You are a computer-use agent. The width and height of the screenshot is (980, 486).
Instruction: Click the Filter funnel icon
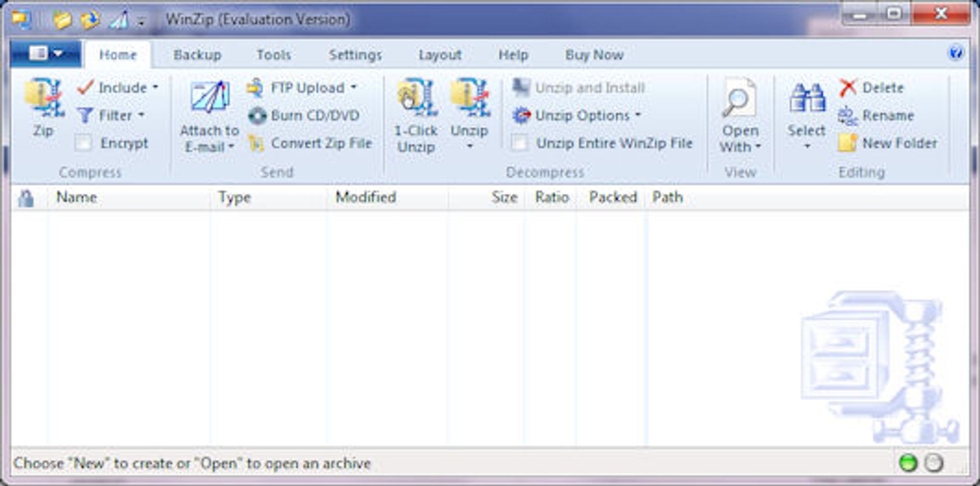(x=85, y=116)
